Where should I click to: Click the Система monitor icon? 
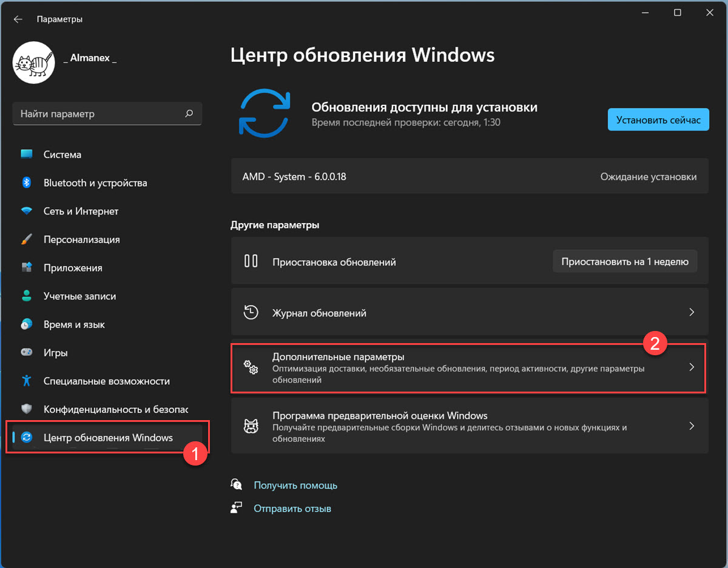[27, 154]
